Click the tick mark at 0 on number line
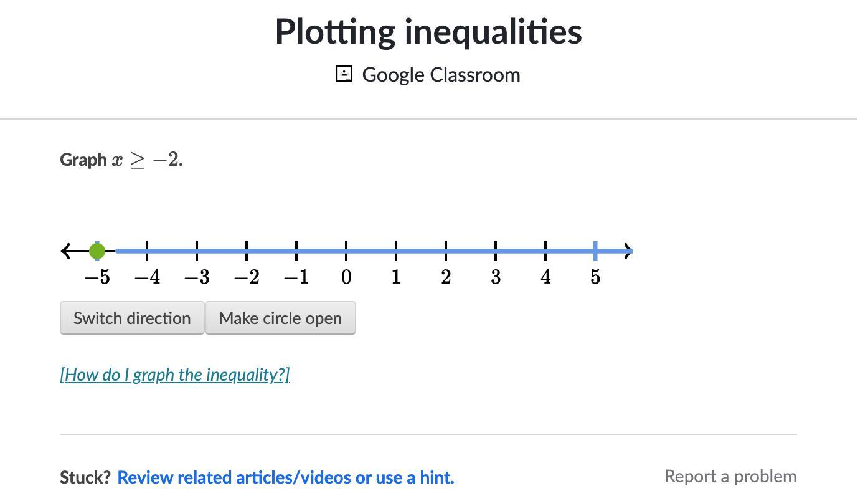Image resolution: width=868 pixels, height=501 pixels. [346, 251]
